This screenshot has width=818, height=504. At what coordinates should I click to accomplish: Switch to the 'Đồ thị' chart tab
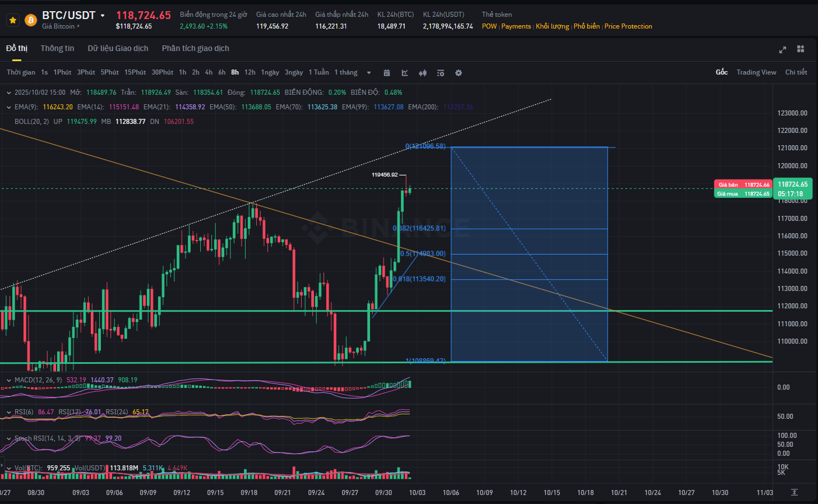coord(17,48)
